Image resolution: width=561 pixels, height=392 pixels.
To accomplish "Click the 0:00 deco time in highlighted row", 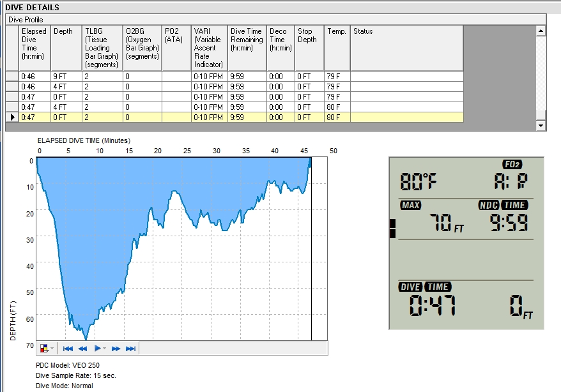I will point(280,117).
